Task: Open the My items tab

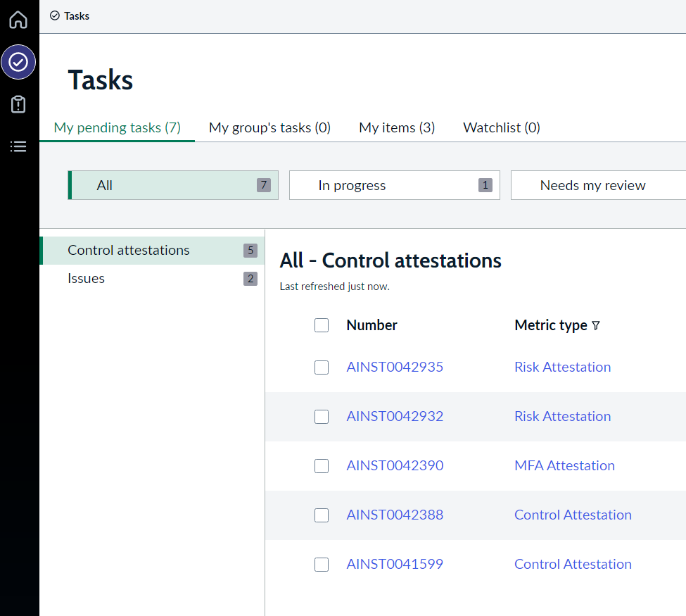Action: [397, 127]
